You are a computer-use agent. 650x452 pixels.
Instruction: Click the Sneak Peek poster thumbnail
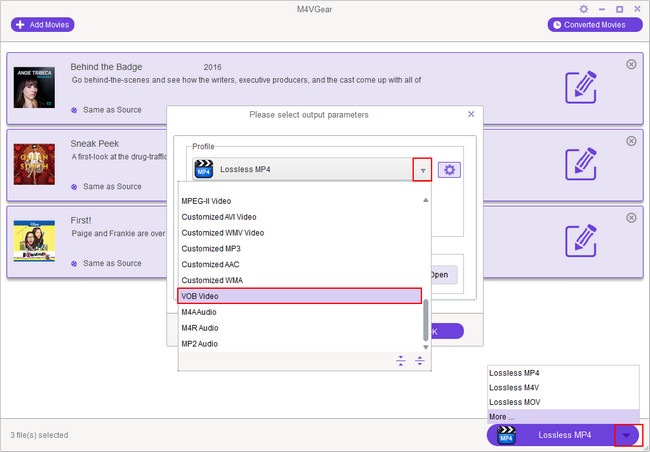click(x=34, y=164)
